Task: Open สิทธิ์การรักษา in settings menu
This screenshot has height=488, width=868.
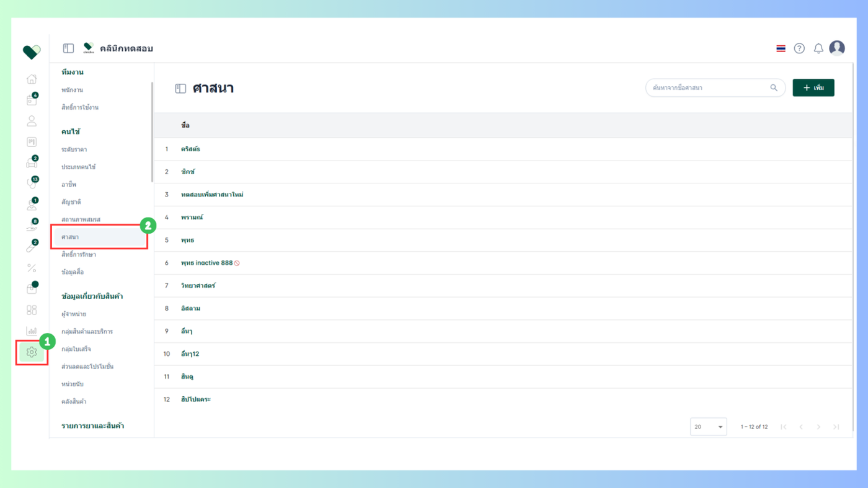Action: coord(78,254)
